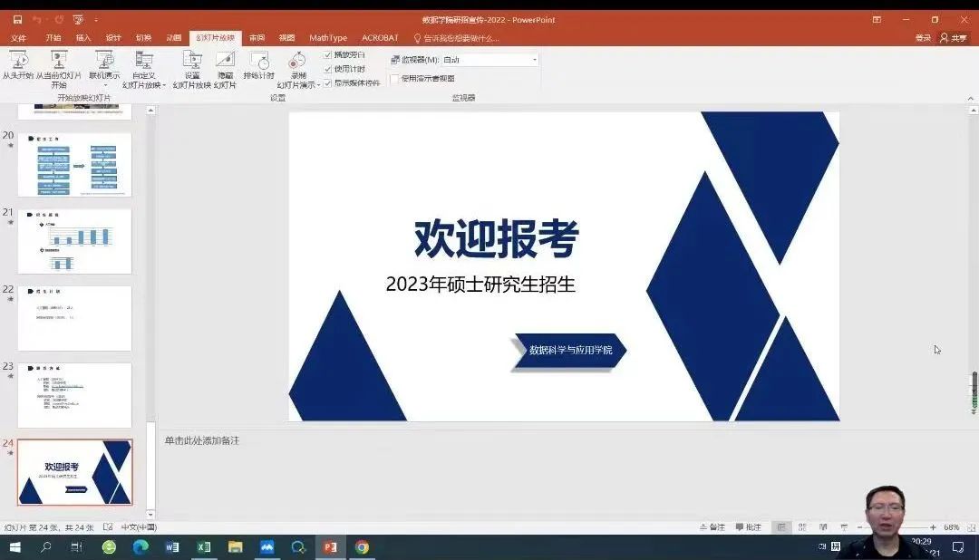
Task: Open the 联机演示 dropdown arrow
Action: pos(104,85)
